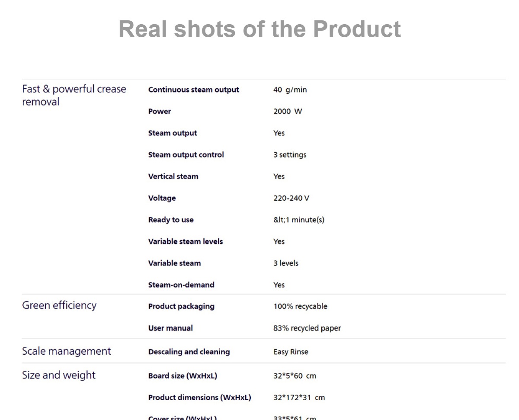Click the 'Steam output control' label
The image size is (519, 420).
point(186,154)
